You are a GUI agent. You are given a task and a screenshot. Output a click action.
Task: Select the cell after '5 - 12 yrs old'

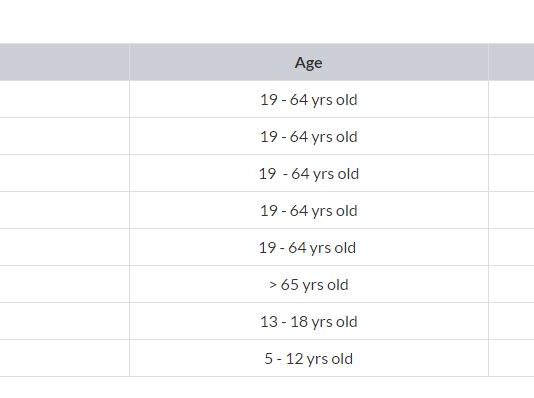511,358
